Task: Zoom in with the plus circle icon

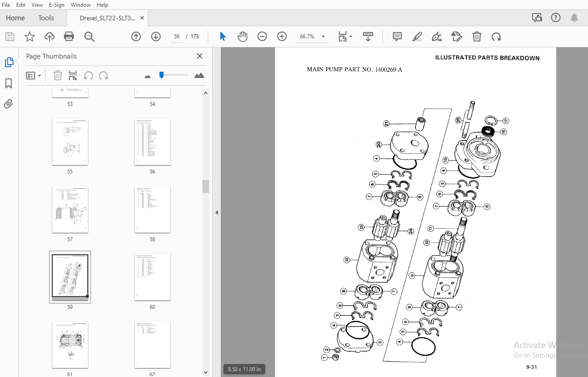Action: coord(282,37)
